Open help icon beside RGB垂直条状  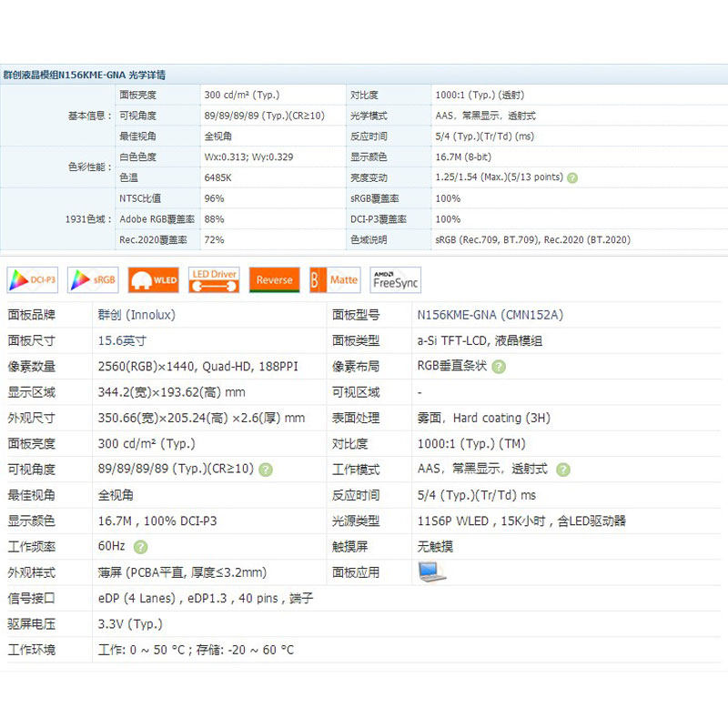499,367
